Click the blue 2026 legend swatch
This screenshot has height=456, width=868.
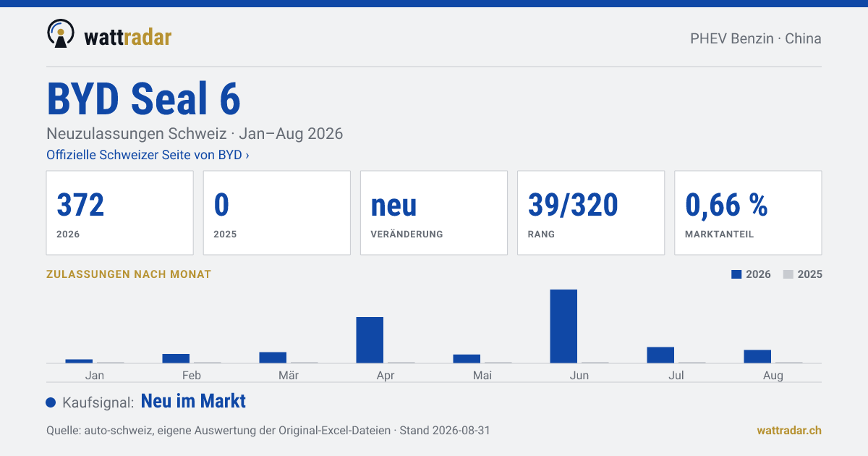(736, 274)
